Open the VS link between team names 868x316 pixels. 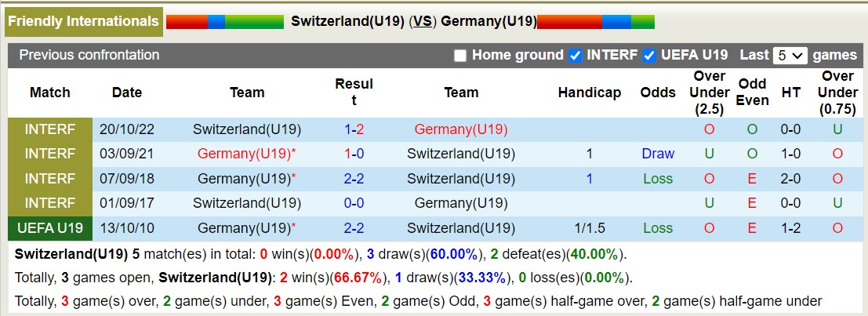(423, 22)
